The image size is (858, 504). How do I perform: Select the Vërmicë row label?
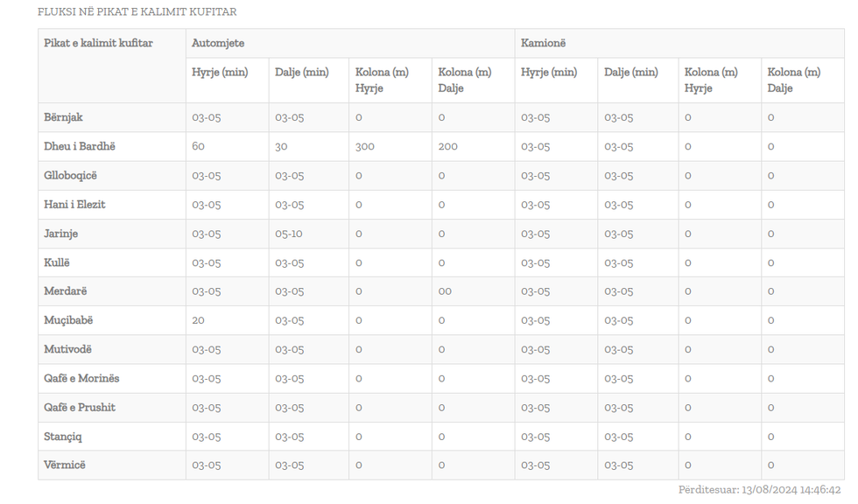(x=65, y=465)
